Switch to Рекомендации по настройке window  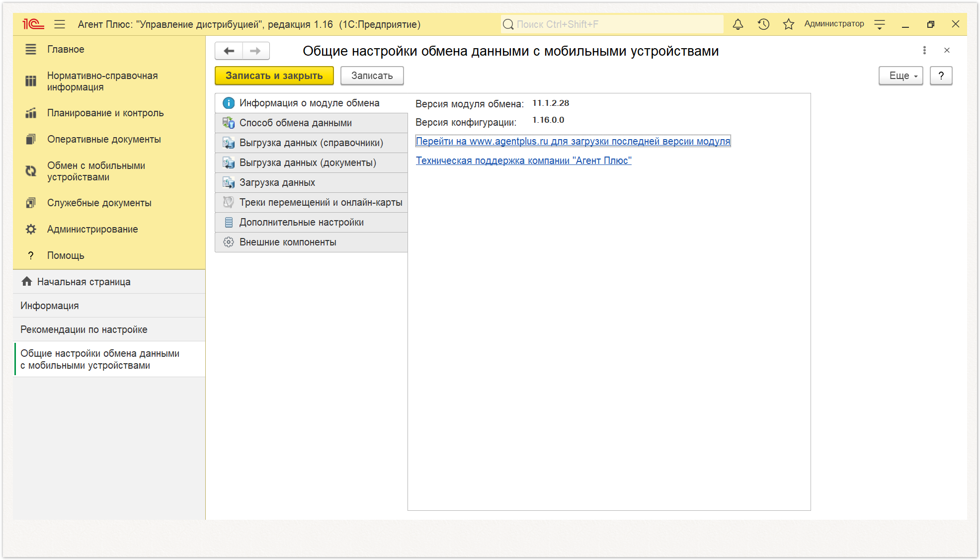[109, 329]
